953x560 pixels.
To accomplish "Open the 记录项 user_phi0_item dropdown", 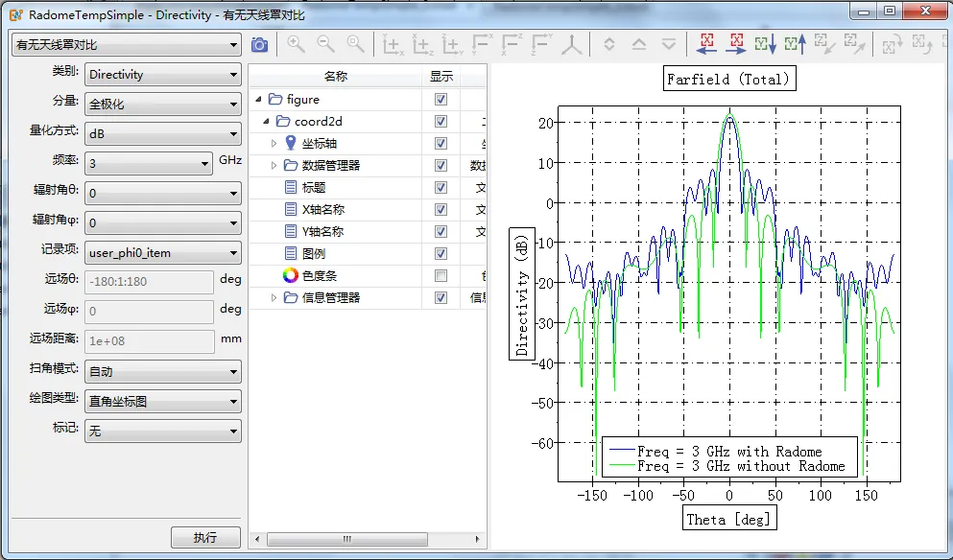I will pos(163,253).
